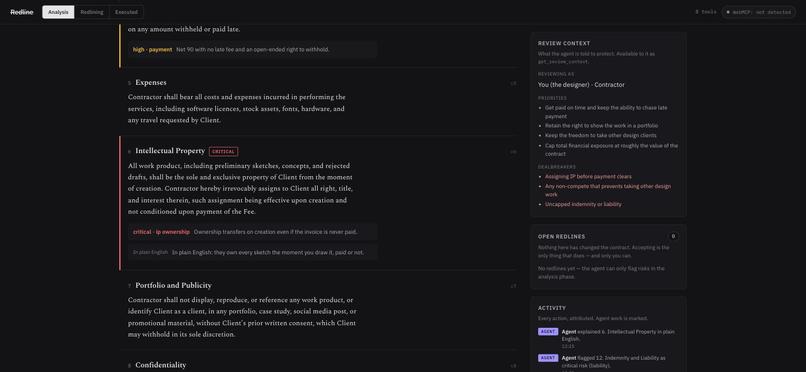Click the Intellectual Property clause body paragraph
Viewport: 806px width, 372px height.
[x=241, y=189]
